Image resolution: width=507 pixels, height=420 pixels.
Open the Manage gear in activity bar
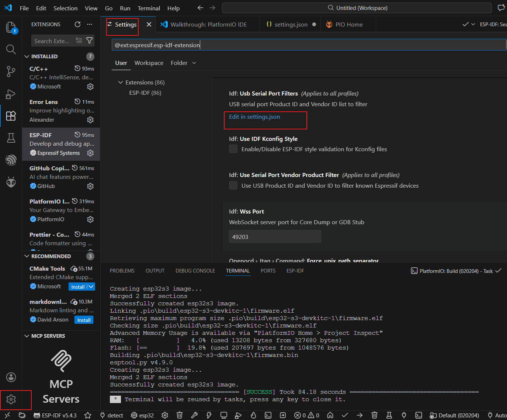pyautogui.click(x=11, y=399)
